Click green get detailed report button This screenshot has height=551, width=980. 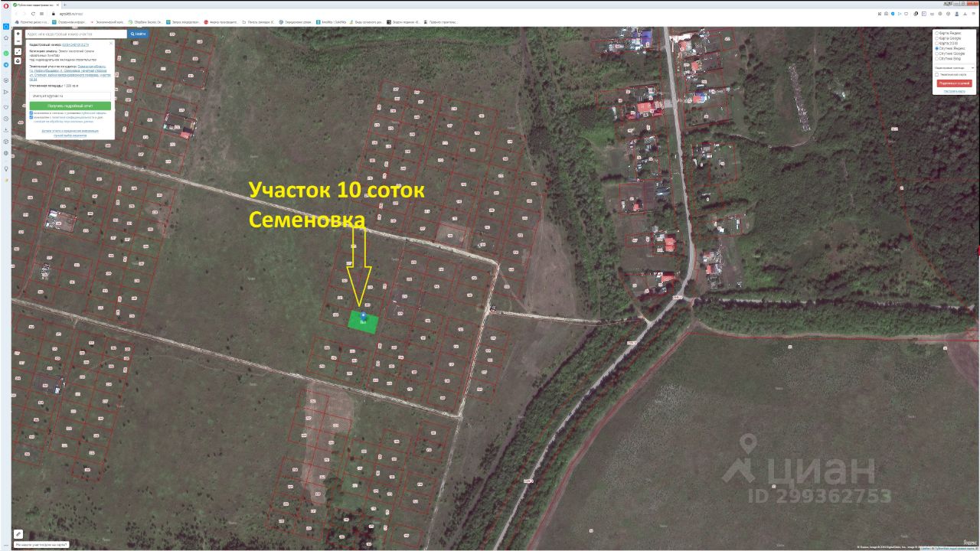(70, 106)
